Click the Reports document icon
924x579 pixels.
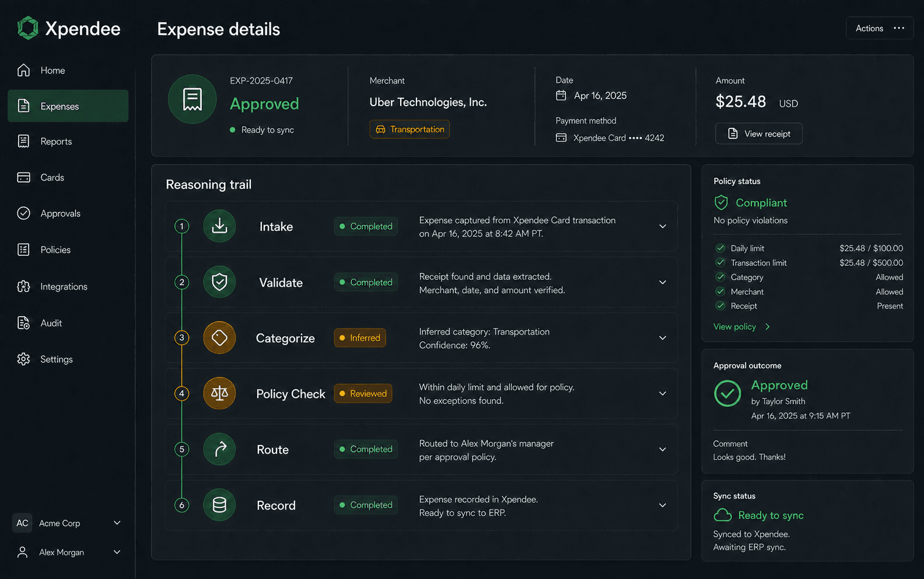pyautogui.click(x=23, y=141)
